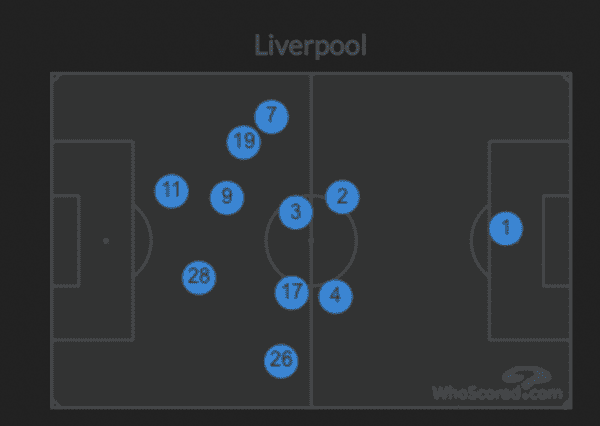Click the Liverpool team title
Screen dimensions: 600x426
310,46
